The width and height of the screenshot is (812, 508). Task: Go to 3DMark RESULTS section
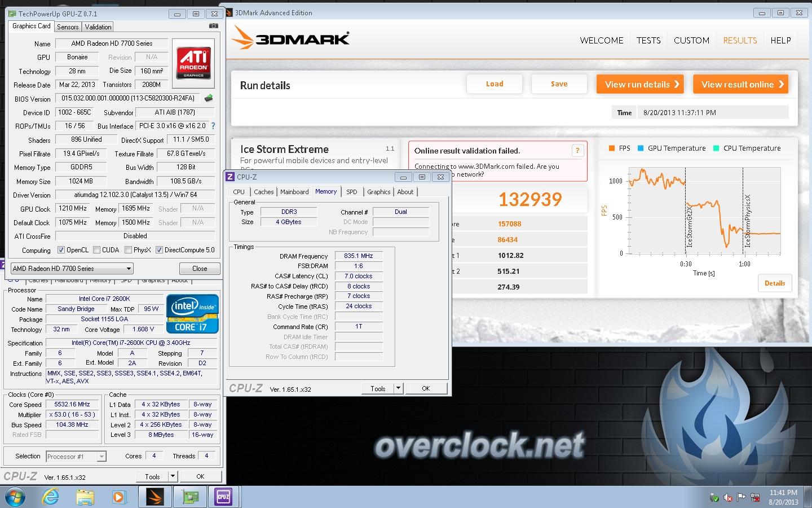[740, 40]
